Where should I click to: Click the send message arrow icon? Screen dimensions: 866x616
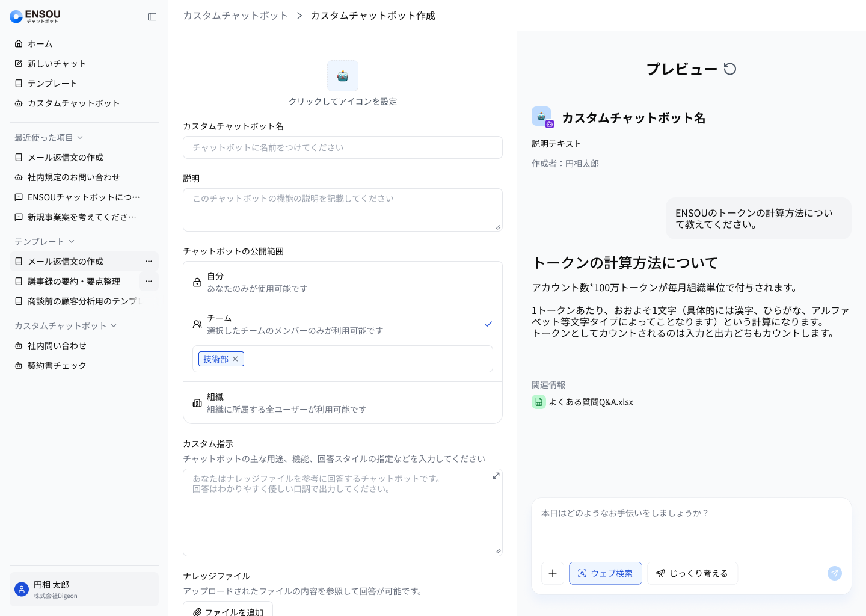834,573
